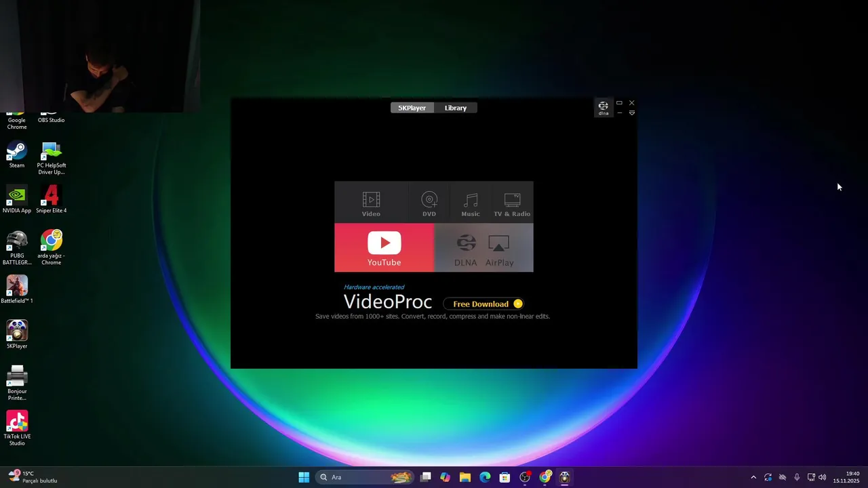Select the Google Chrome desktop shortcut
Viewport: 868px width, 488px height.
click(17, 120)
